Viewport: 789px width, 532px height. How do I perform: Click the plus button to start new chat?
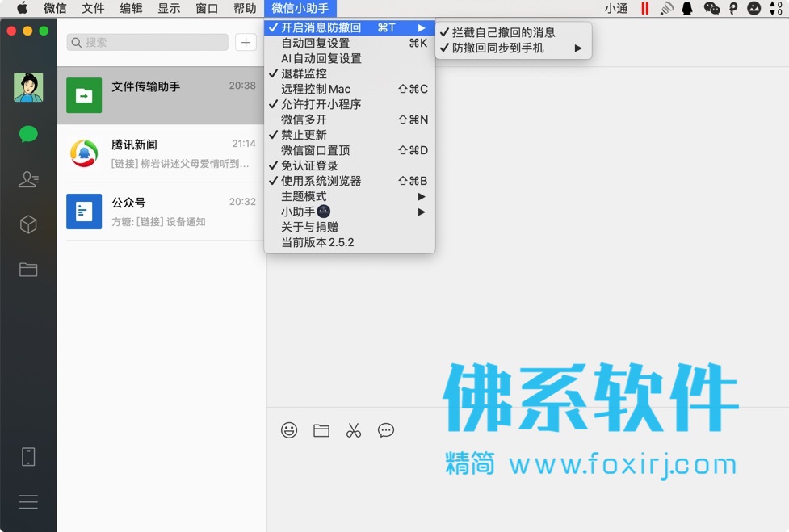pyautogui.click(x=246, y=42)
